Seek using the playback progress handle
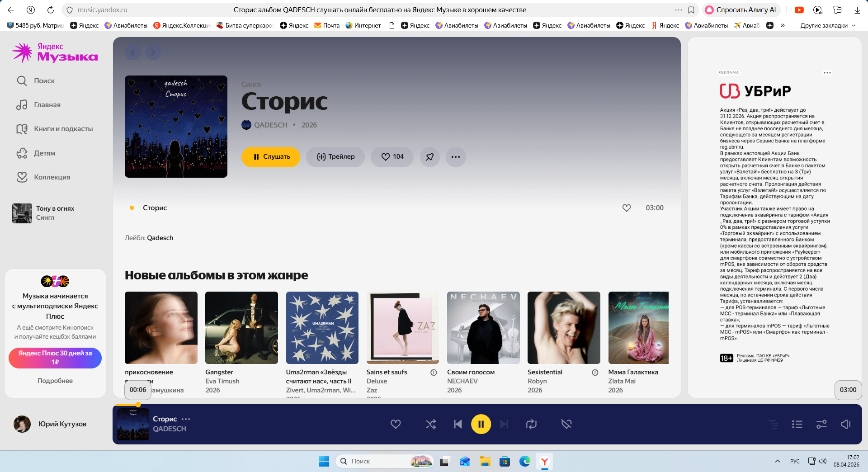This screenshot has height=472, width=868. 138,405
